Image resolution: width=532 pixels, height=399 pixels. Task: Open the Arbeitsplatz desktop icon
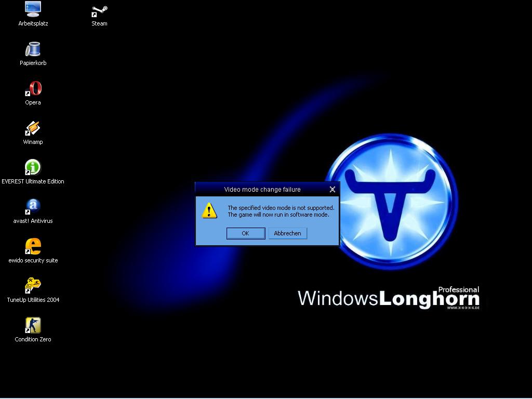pyautogui.click(x=33, y=9)
